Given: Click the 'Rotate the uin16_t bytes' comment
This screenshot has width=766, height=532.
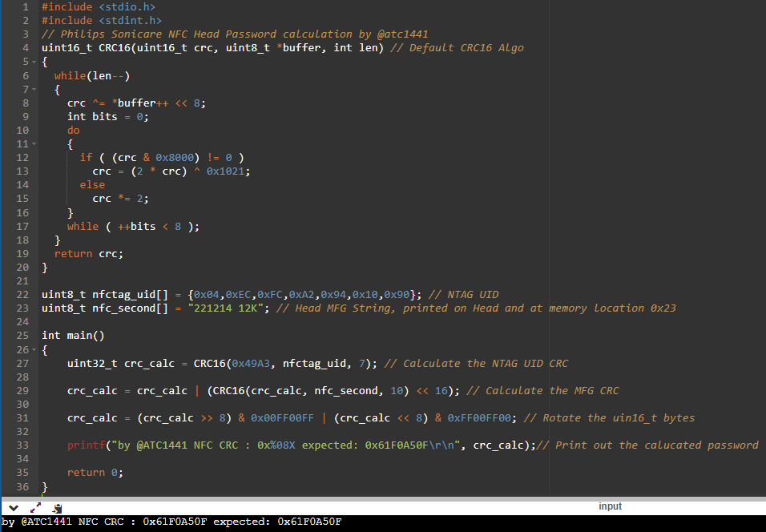Looking at the screenshot, I should pos(609,418).
